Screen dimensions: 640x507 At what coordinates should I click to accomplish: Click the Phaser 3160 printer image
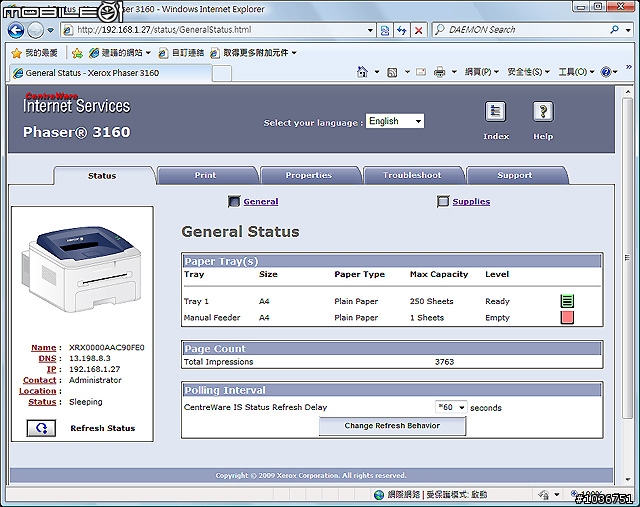tap(82, 269)
